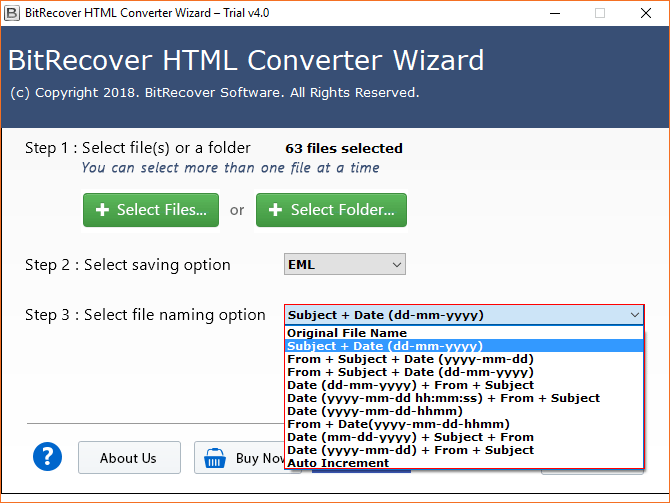Click the Select Files button
This screenshot has width=670, height=503.
pos(151,210)
